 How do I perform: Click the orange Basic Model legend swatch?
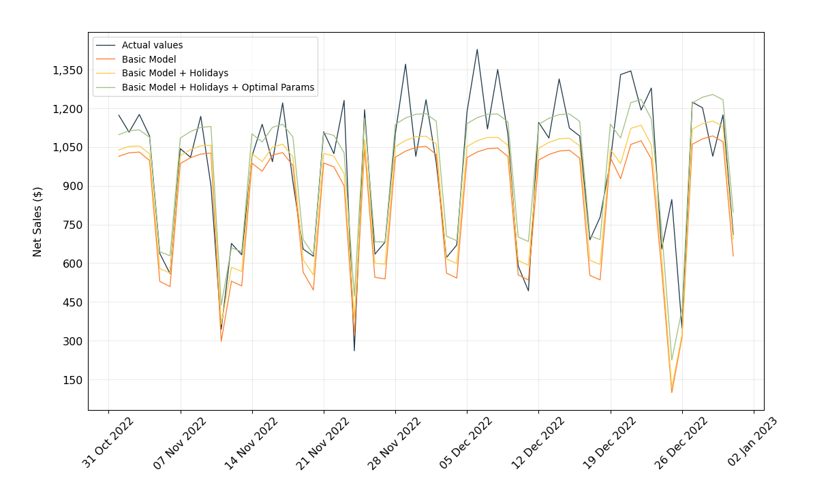tap(106, 59)
